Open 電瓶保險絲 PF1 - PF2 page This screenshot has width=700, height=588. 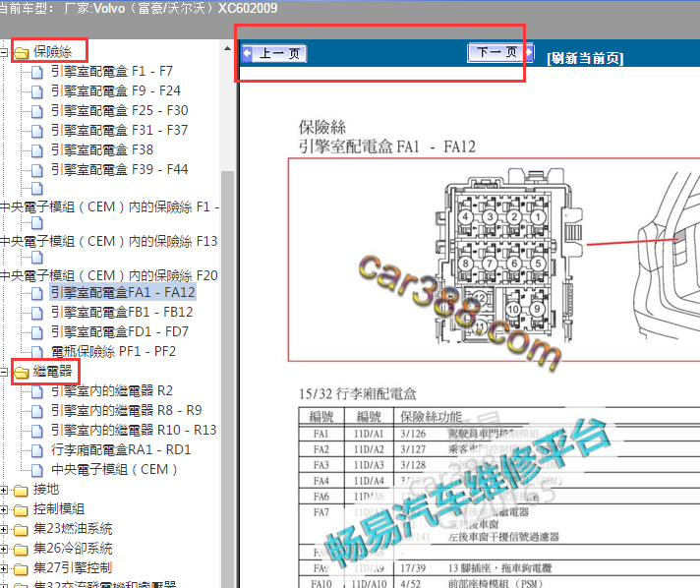click(113, 351)
